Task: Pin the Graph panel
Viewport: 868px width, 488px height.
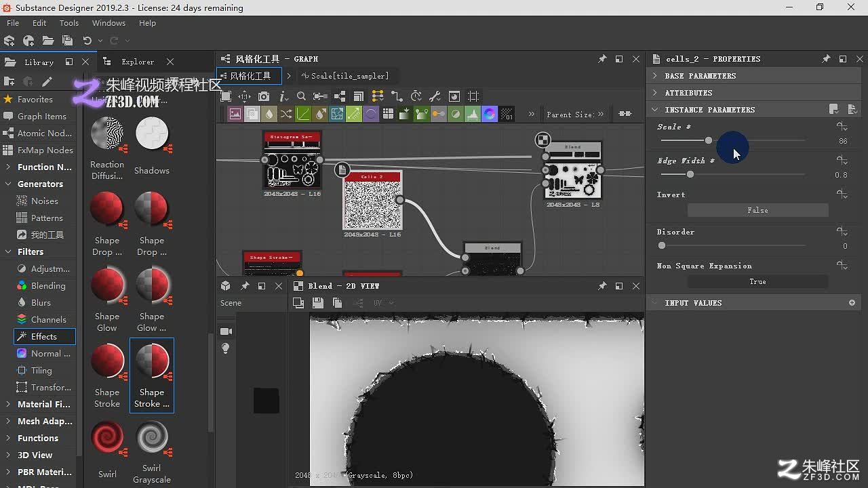Action: click(x=602, y=59)
